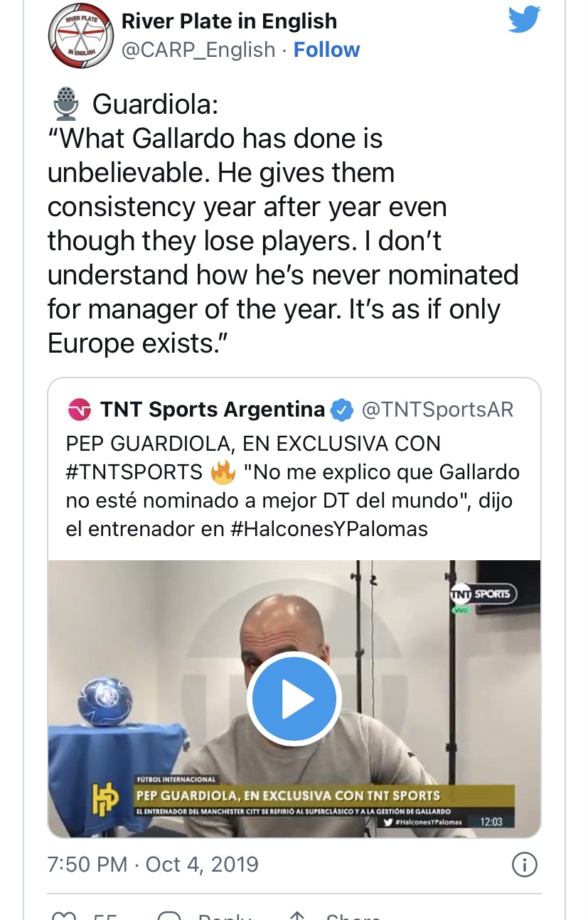The image size is (588, 920).
Task: Like the tweet with heart icon
Action: pos(64,915)
